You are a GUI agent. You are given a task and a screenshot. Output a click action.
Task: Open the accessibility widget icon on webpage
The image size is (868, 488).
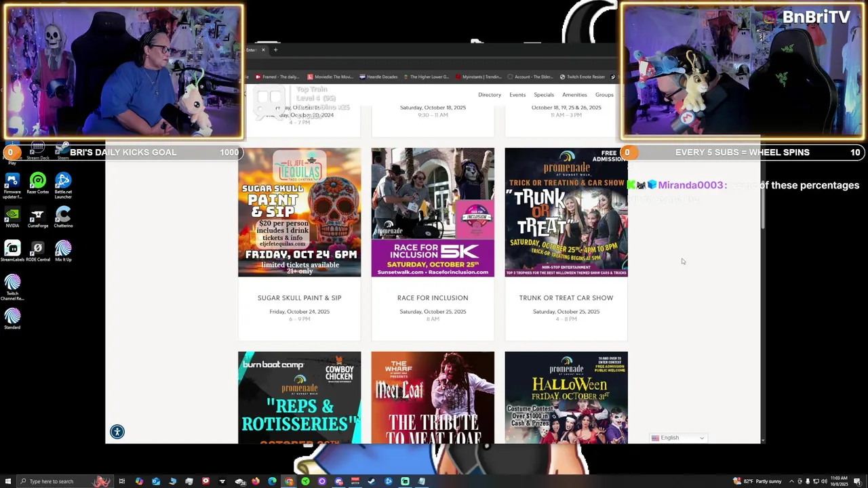(117, 432)
